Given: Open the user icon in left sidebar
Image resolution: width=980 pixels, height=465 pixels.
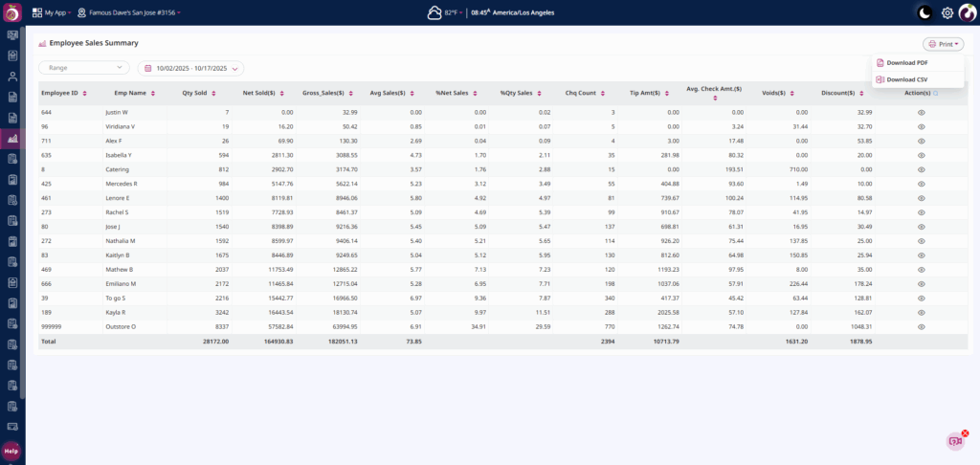Looking at the screenshot, I should [x=12, y=76].
